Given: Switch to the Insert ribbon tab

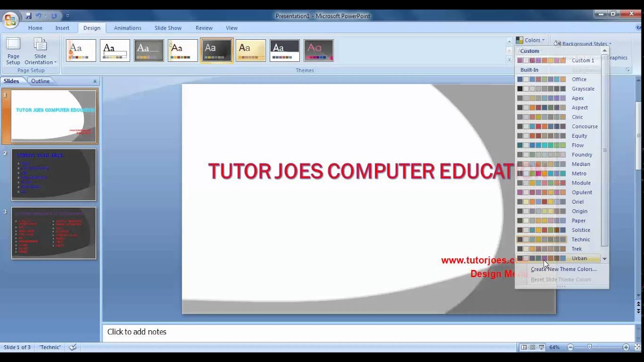Looking at the screenshot, I should pos(62,28).
